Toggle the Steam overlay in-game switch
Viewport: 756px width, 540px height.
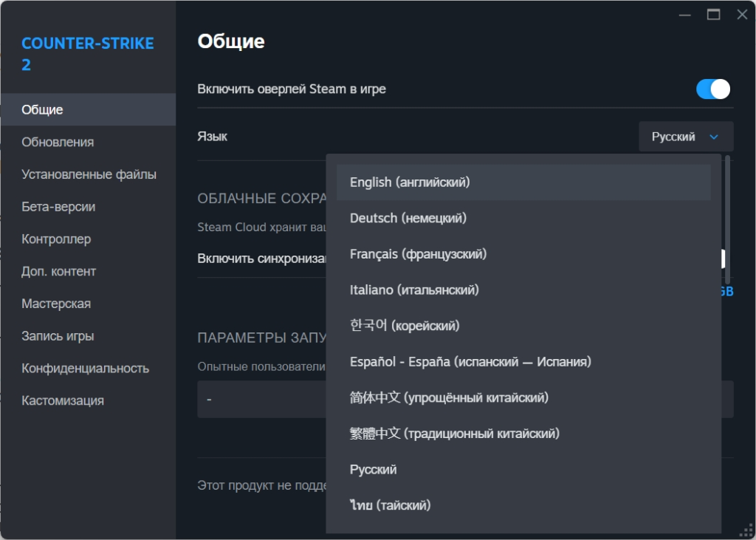(x=712, y=89)
